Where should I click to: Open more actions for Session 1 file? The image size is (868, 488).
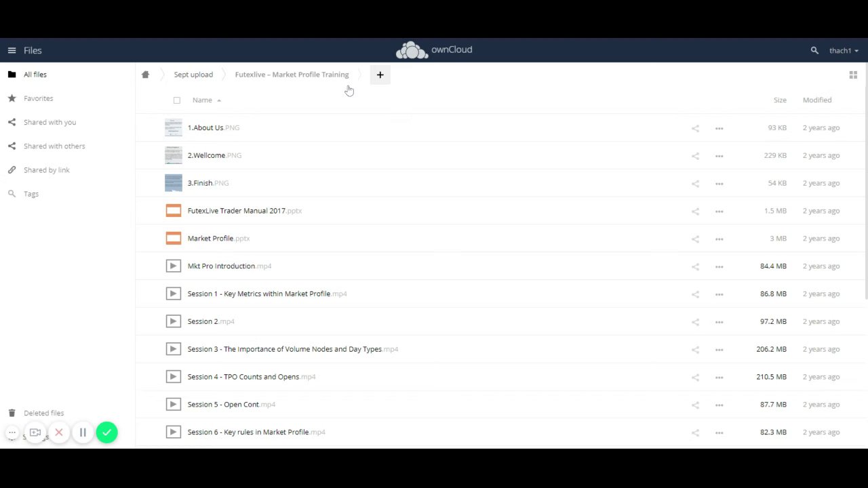coord(719,294)
